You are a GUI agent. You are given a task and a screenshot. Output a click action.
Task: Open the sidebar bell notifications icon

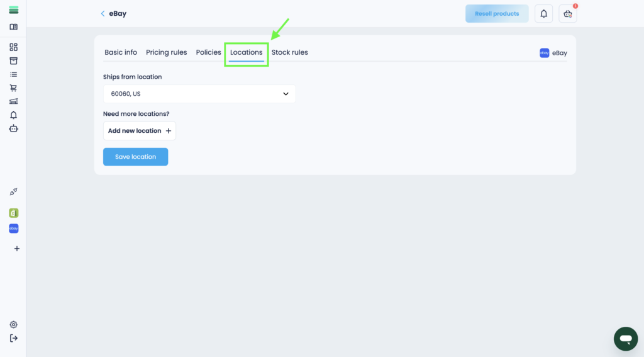coord(13,115)
